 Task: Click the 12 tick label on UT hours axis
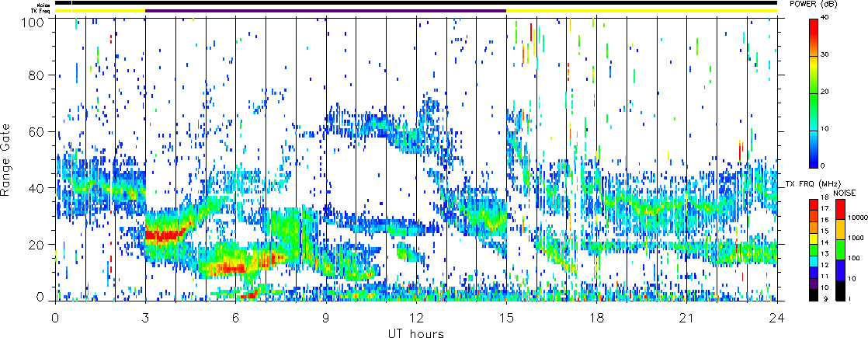coord(416,318)
